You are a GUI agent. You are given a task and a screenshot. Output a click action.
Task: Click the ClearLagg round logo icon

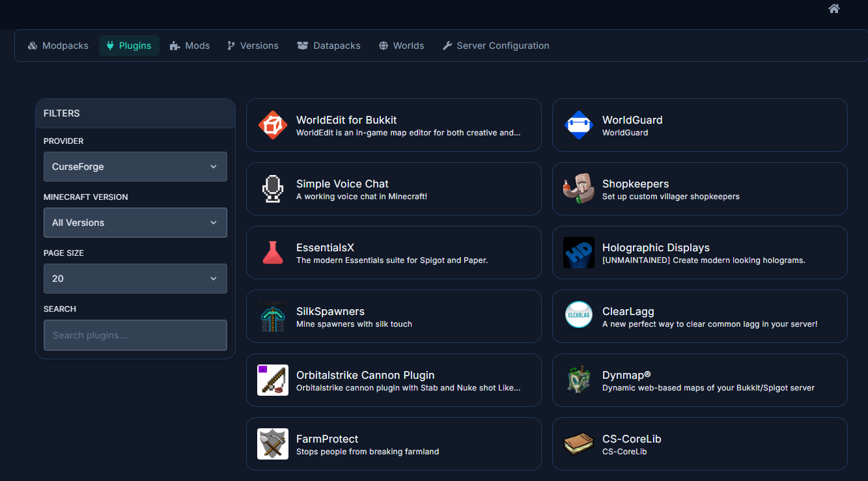tap(578, 316)
